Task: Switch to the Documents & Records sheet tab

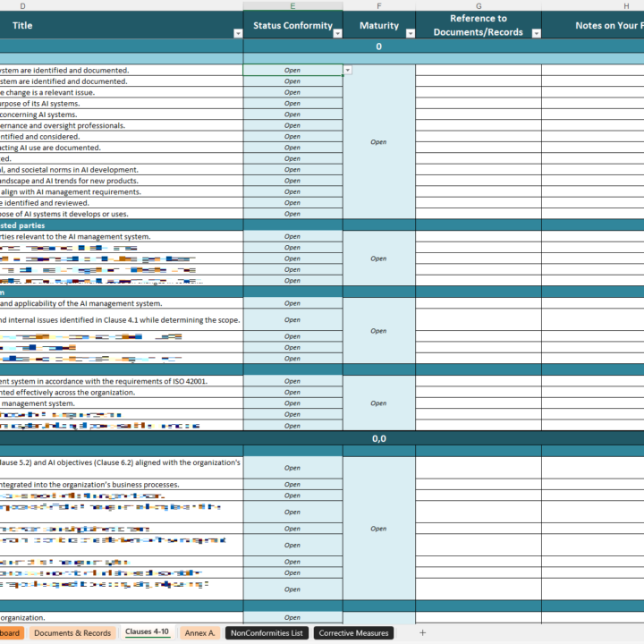Action: click(72, 633)
